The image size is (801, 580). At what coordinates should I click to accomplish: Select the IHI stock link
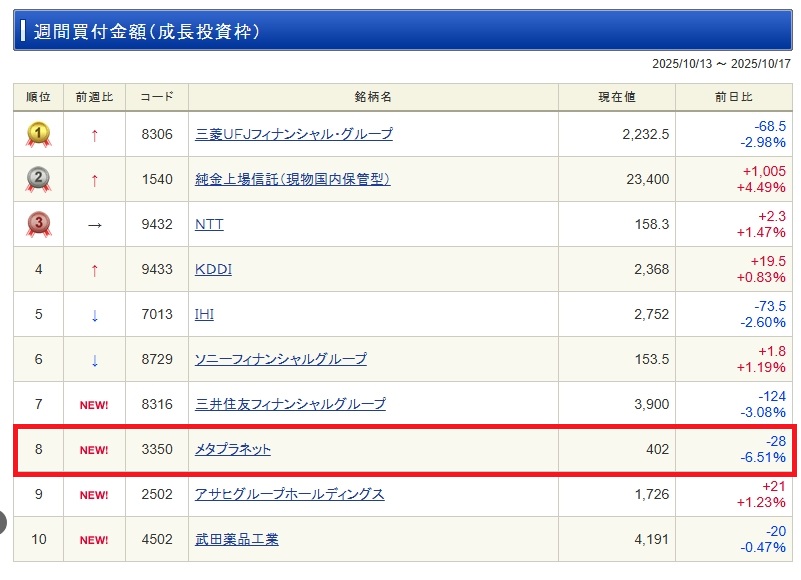click(x=204, y=314)
